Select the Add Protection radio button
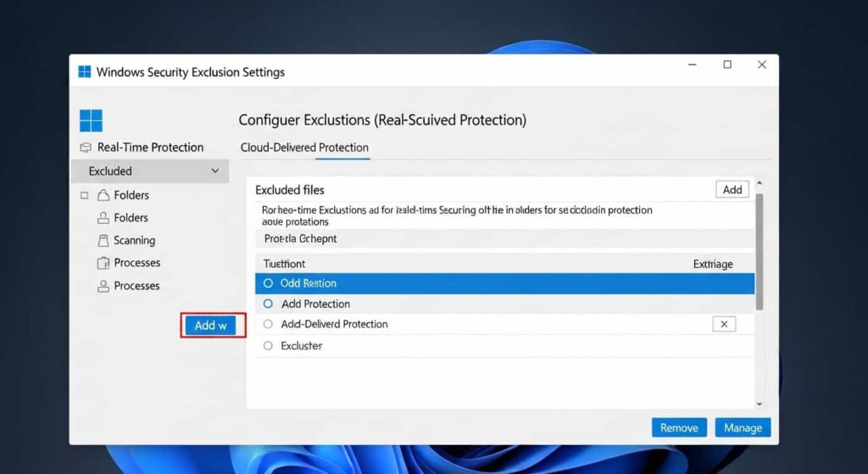868x474 pixels. click(268, 304)
